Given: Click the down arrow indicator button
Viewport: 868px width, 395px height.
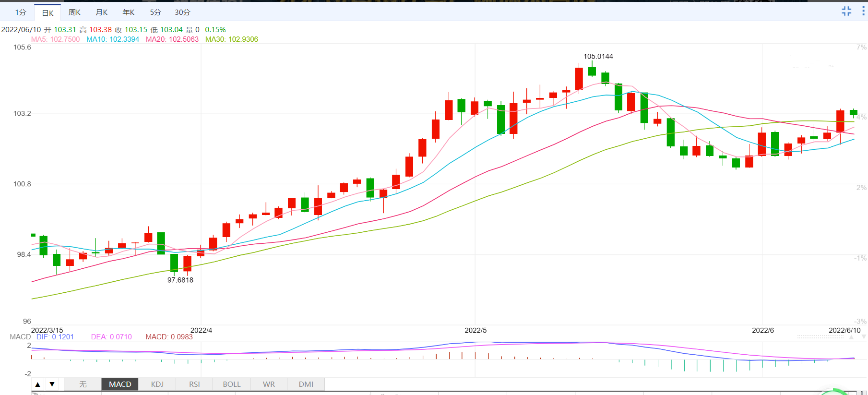Looking at the screenshot, I should click(x=52, y=384).
